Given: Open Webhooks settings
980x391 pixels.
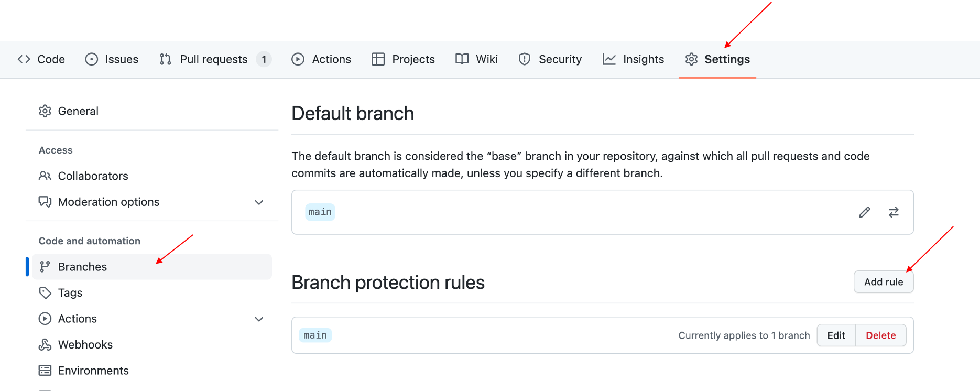Looking at the screenshot, I should click(x=152, y=344).
